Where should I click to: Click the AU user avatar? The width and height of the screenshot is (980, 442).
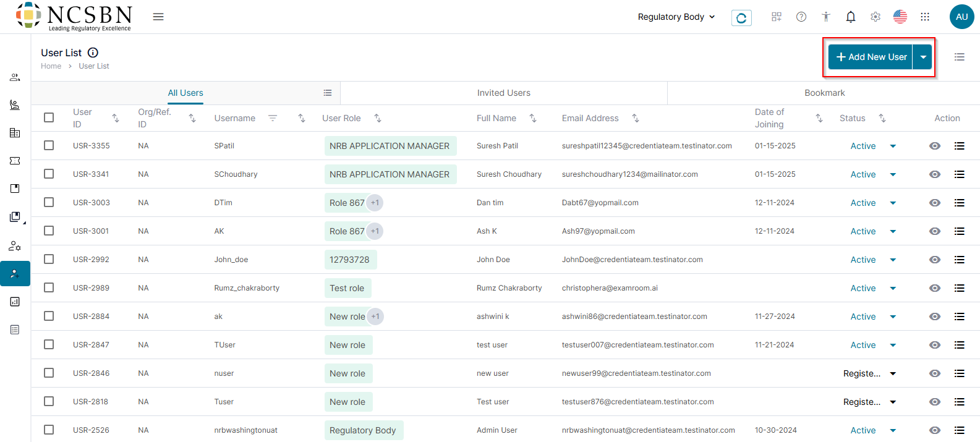961,17
